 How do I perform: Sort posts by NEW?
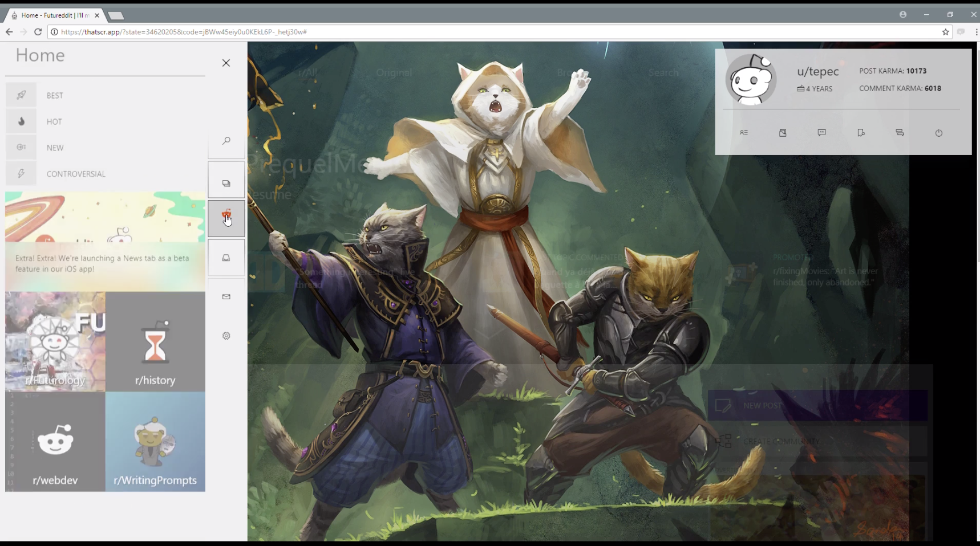coord(55,148)
